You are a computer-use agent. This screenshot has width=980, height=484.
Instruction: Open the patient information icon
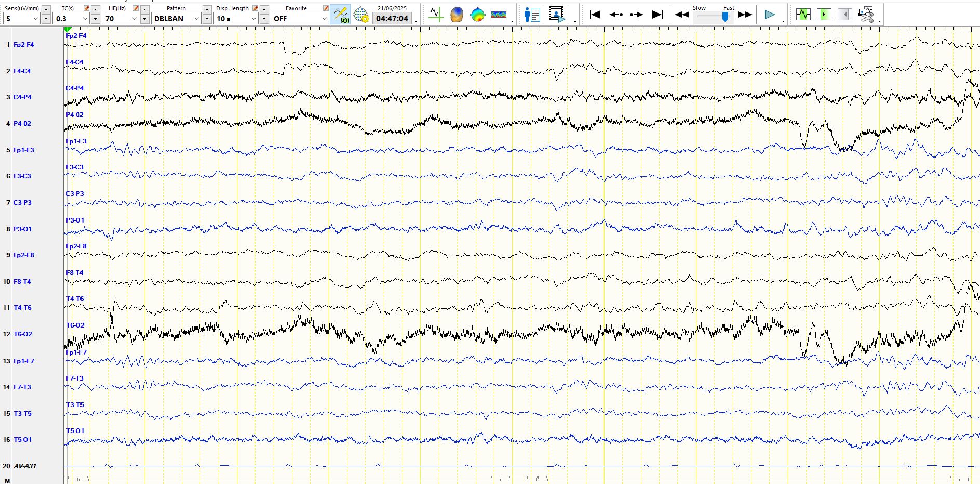pyautogui.click(x=532, y=15)
